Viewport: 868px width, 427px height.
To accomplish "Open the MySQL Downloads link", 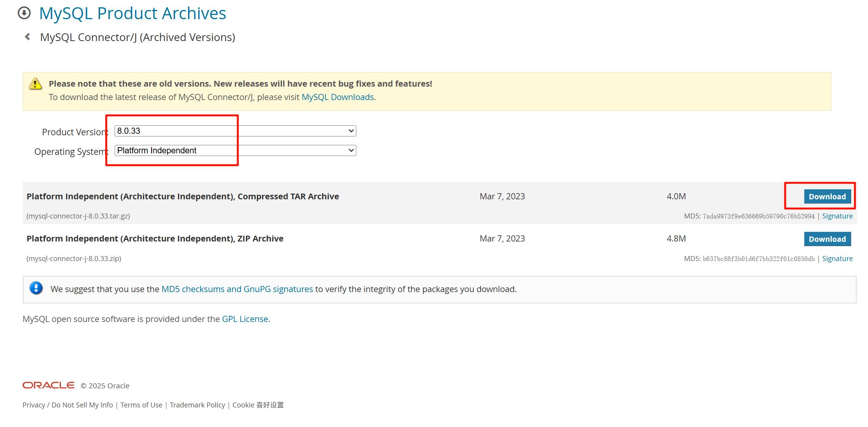I will (x=338, y=97).
